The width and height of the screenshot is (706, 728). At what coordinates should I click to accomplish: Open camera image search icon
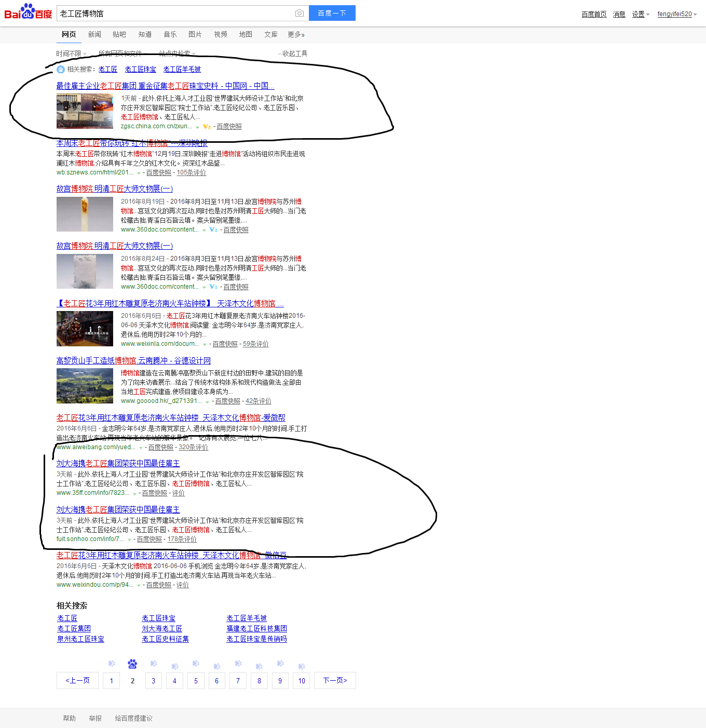pyautogui.click(x=300, y=13)
